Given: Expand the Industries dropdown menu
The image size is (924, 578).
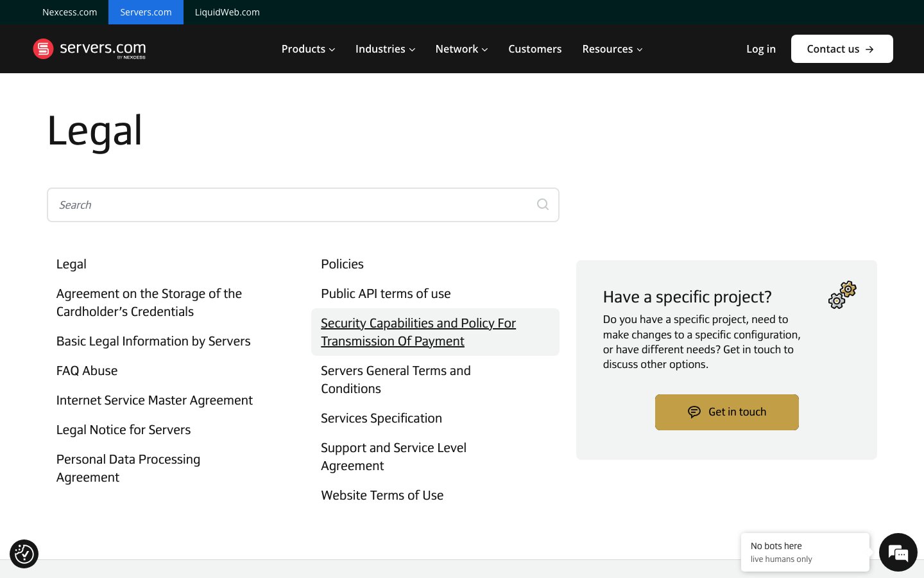Looking at the screenshot, I should pos(385,49).
